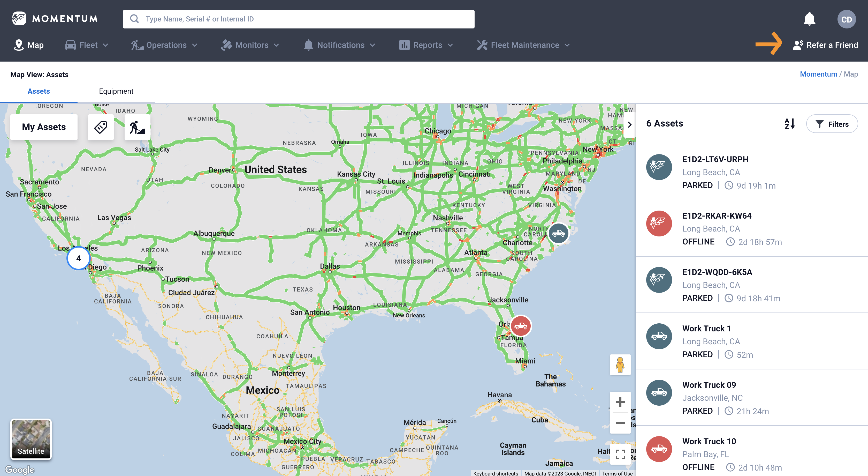Open the Reports dropdown menu
This screenshot has height=476, width=868.
(x=426, y=45)
